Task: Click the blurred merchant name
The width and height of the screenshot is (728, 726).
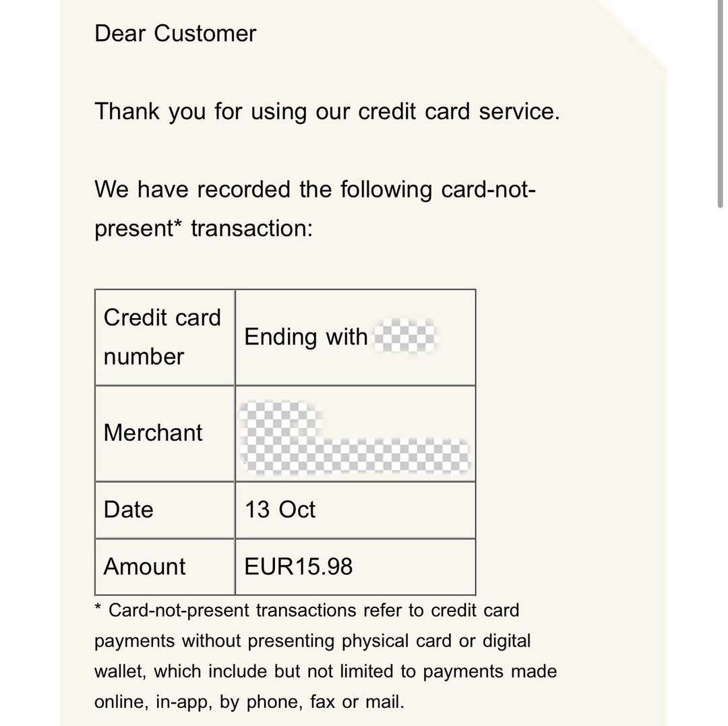Action: point(355,440)
